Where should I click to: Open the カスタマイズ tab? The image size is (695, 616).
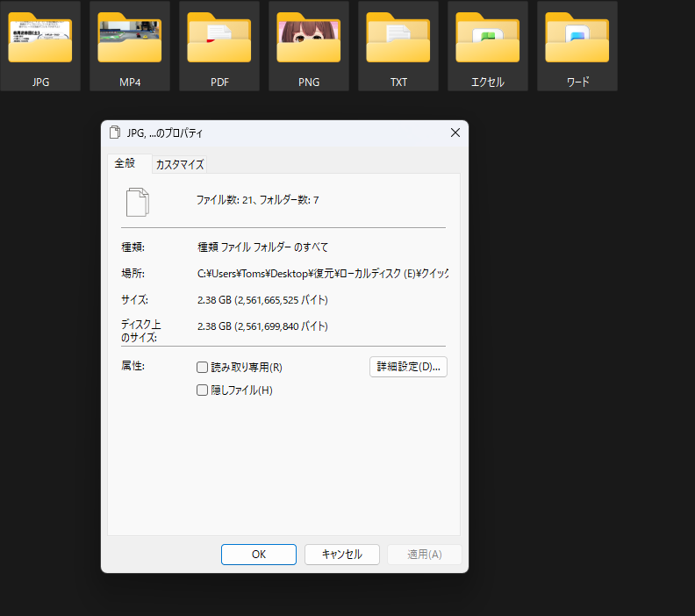click(x=180, y=165)
